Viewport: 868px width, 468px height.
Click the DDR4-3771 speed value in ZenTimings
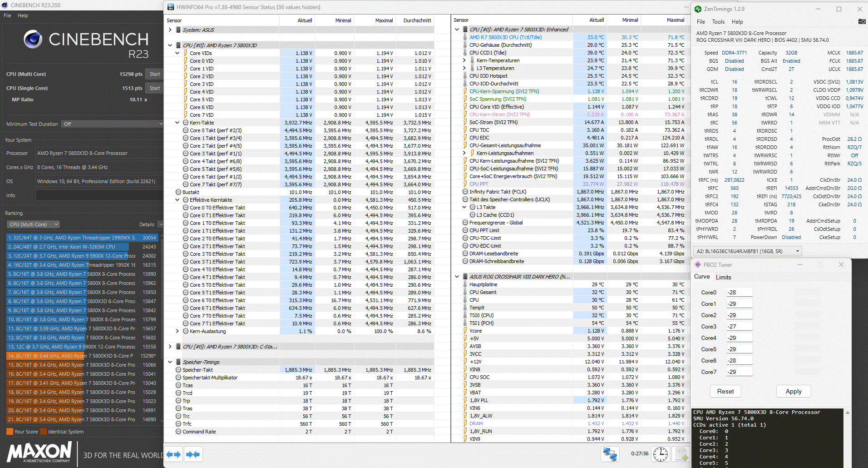click(x=734, y=53)
